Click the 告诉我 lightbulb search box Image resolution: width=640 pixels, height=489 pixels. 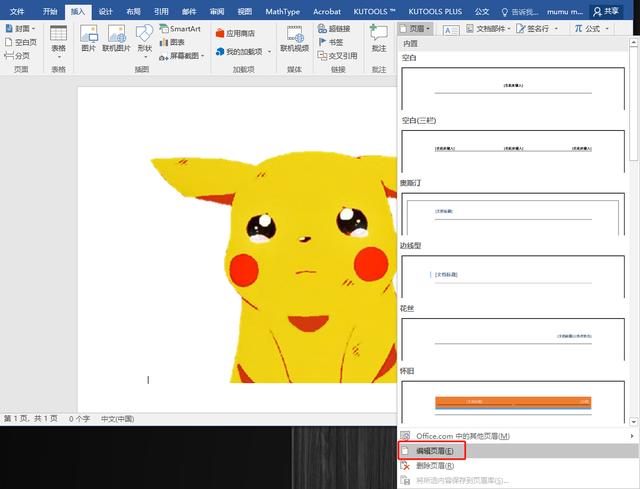(x=520, y=12)
